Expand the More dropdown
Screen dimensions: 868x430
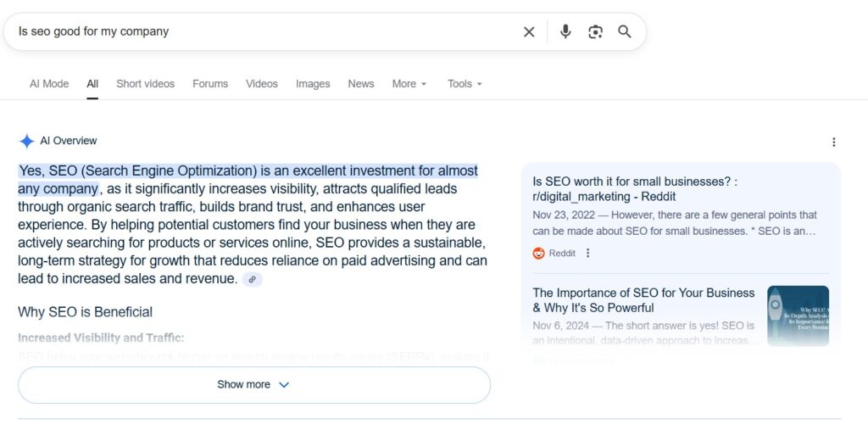pos(409,84)
